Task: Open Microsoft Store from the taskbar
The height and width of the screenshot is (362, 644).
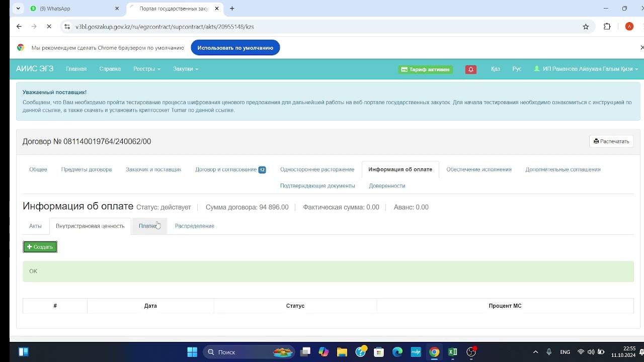Action: (x=379, y=352)
